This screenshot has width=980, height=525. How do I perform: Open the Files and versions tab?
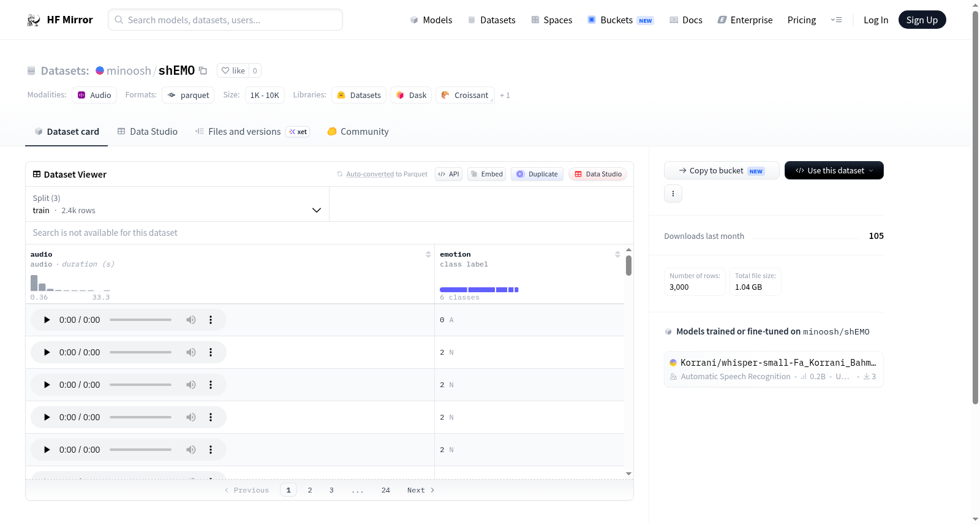[252, 132]
